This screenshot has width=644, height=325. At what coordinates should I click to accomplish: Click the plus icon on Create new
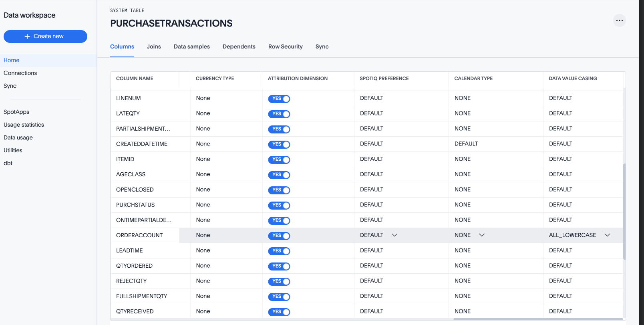coord(27,36)
